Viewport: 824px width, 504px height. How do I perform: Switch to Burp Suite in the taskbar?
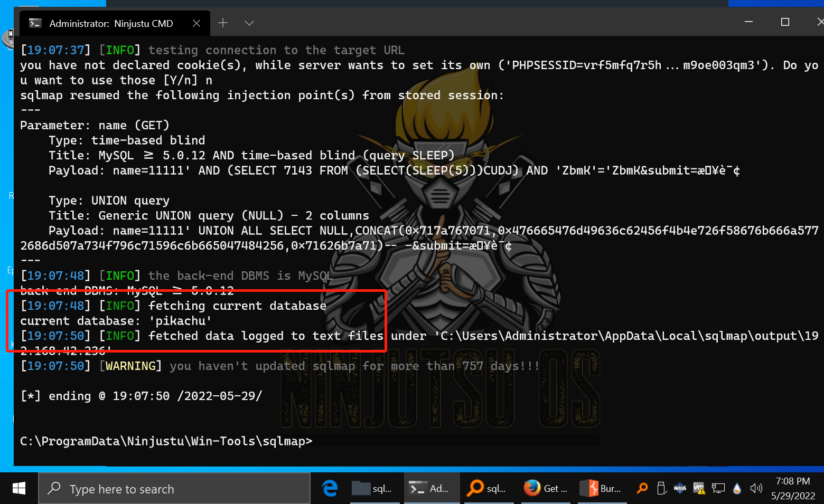click(x=601, y=489)
